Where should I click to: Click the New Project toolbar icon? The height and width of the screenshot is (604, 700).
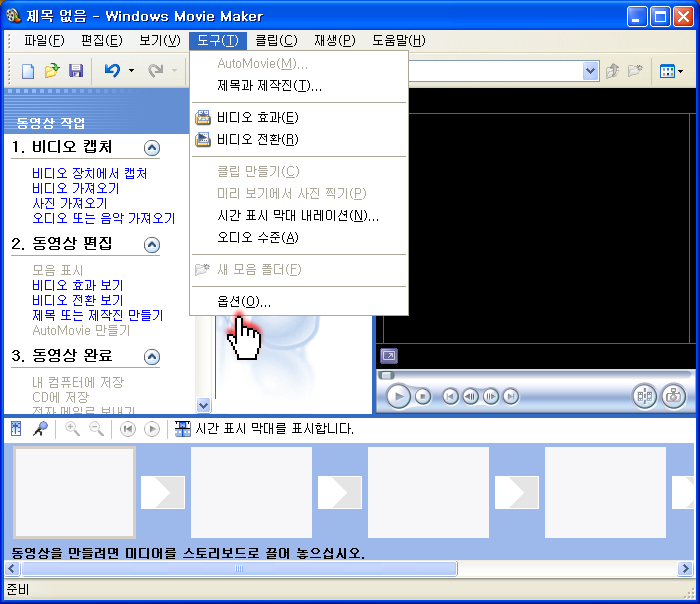click(28, 71)
